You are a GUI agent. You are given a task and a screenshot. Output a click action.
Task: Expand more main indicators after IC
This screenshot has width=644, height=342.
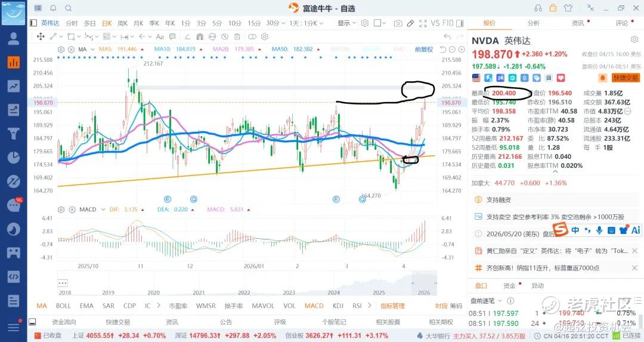[159, 306]
